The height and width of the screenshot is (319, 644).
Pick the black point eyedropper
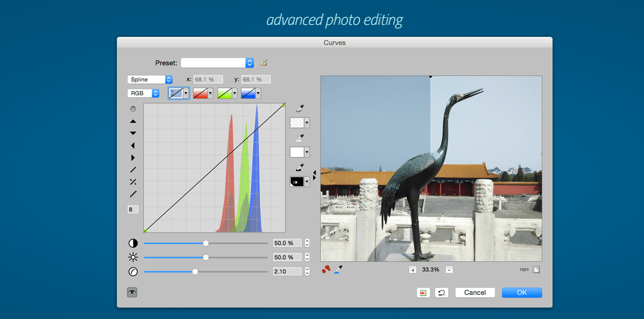(x=299, y=167)
